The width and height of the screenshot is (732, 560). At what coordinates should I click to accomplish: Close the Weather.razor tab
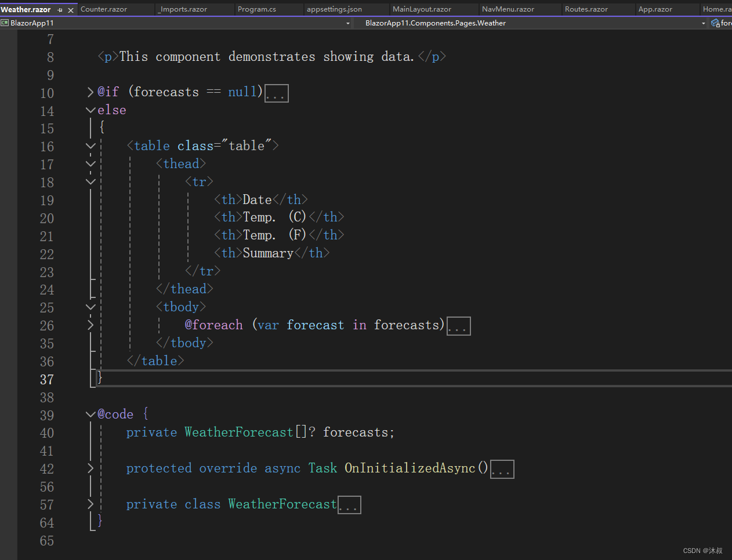[71, 9]
